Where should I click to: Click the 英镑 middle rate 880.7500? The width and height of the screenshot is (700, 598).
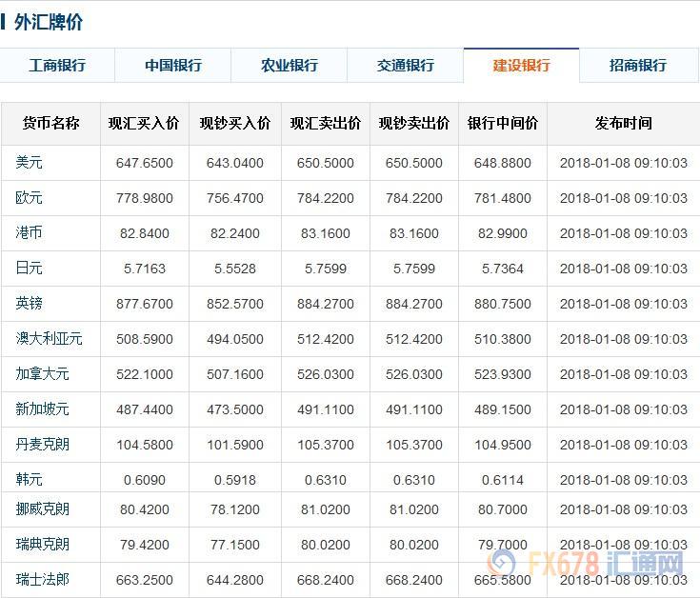click(x=503, y=304)
